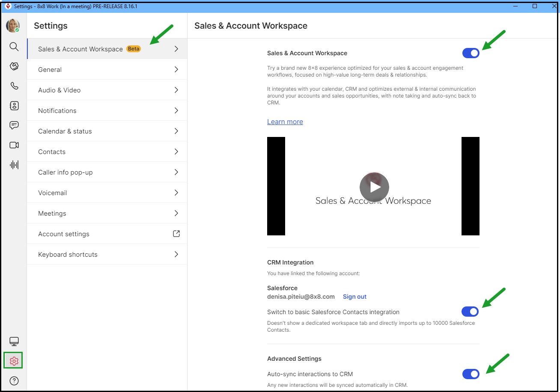The image size is (560, 392).
Task: Expand the General settings chevron
Action: (x=176, y=69)
